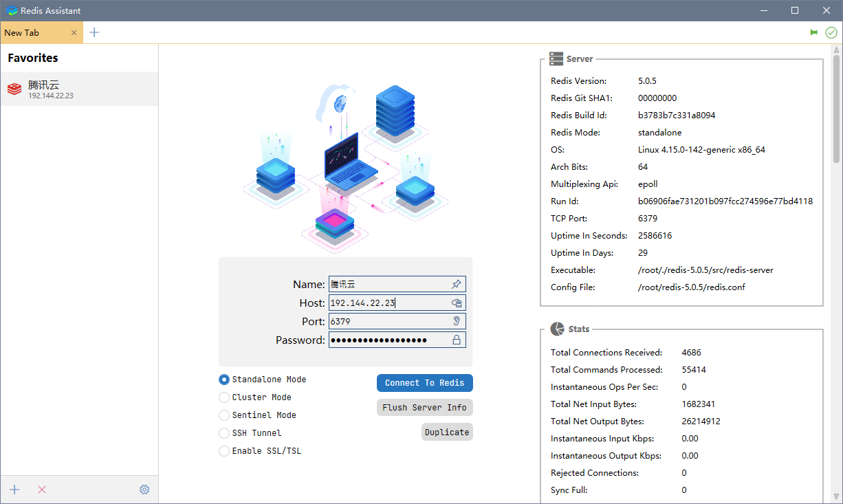Click the Stats section pie icon
Viewport: 843px width, 504px height.
(x=558, y=329)
